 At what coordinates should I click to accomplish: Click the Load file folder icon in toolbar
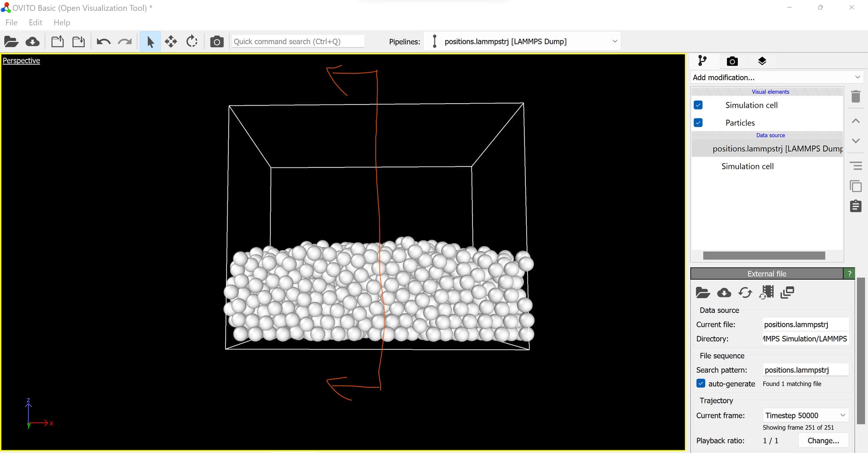[x=11, y=42]
